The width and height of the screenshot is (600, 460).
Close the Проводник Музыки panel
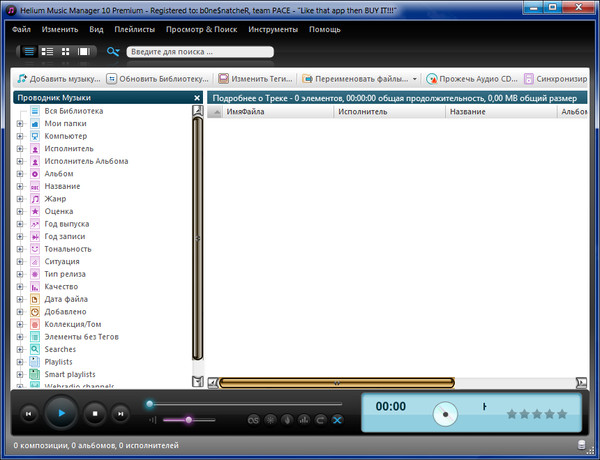coord(197,98)
